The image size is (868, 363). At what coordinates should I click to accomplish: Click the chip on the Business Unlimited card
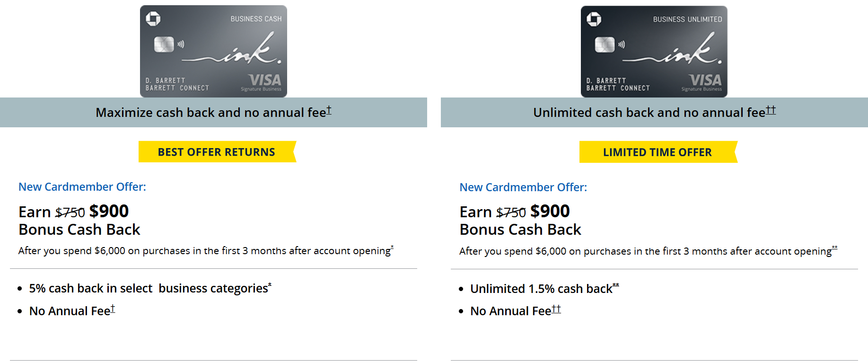click(x=605, y=44)
